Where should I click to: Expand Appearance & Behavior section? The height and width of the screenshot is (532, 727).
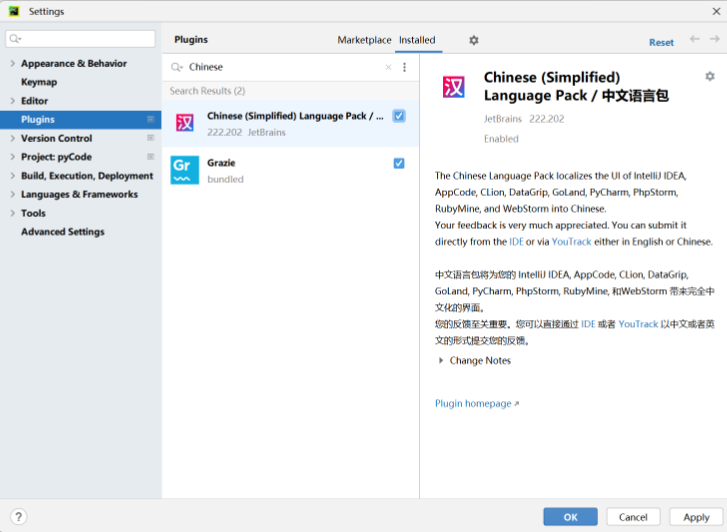pyautogui.click(x=13, y=64)
